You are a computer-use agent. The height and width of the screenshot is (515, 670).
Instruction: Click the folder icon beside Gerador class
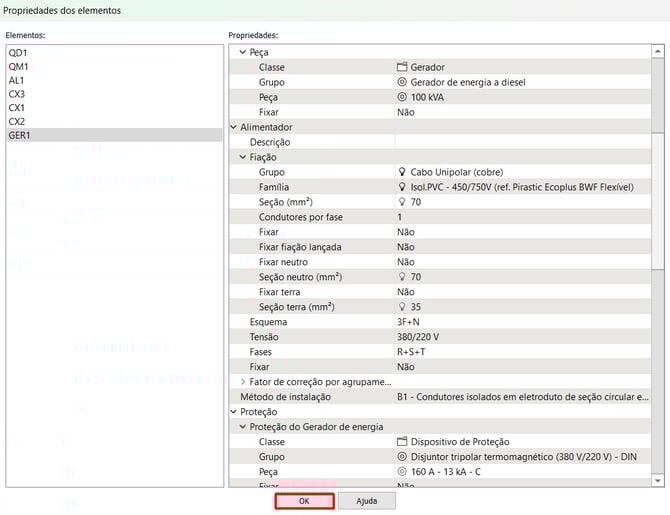click(x=402, y=67)
